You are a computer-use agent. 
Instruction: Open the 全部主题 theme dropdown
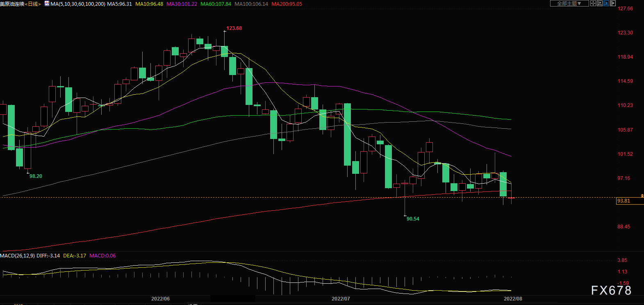[x=569, y=3]
